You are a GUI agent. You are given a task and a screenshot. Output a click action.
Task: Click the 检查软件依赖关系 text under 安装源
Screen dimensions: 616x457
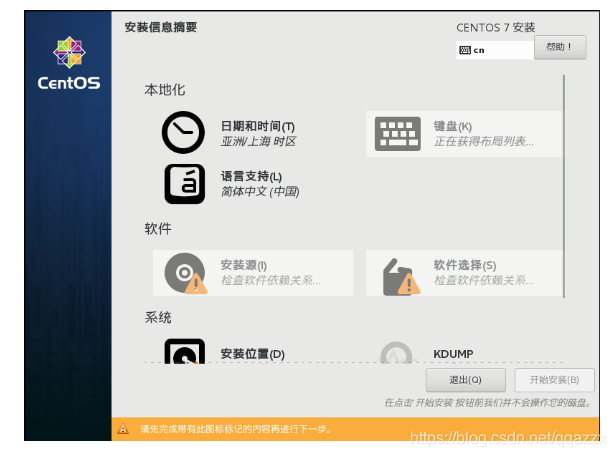click(x=271, y=280)
